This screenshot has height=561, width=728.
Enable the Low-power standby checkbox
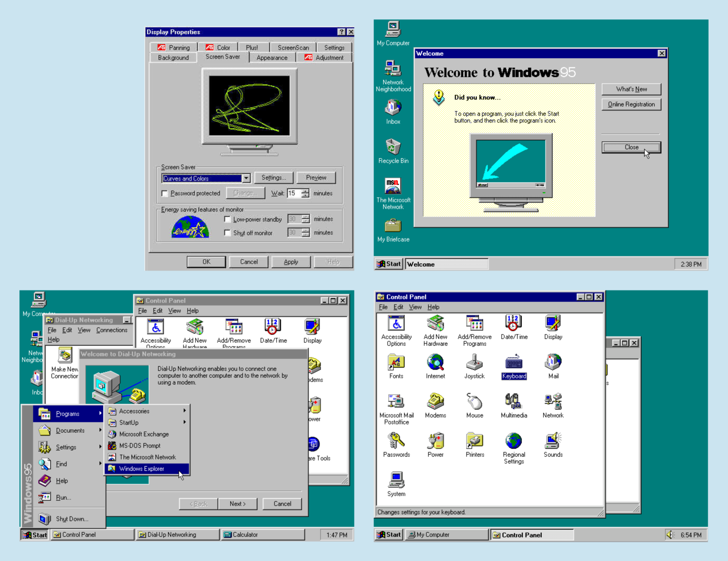click(x=227, y=219)
